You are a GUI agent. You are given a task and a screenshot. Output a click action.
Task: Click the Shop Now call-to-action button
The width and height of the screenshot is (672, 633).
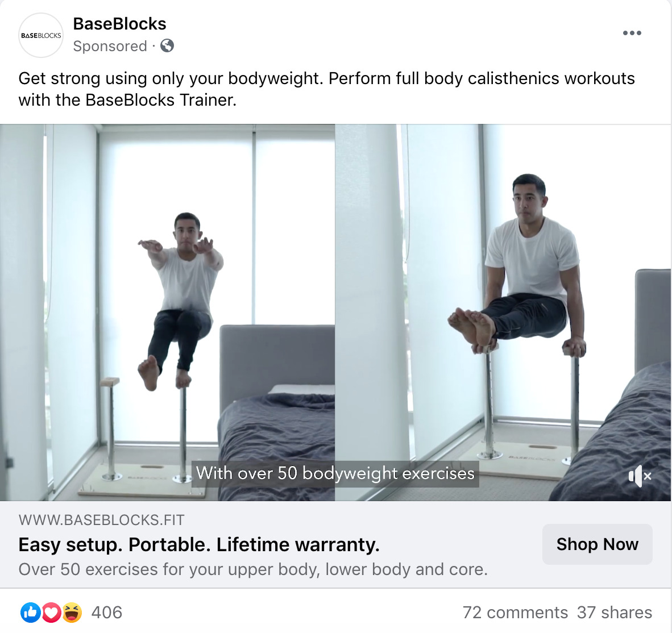pos(597,544)
